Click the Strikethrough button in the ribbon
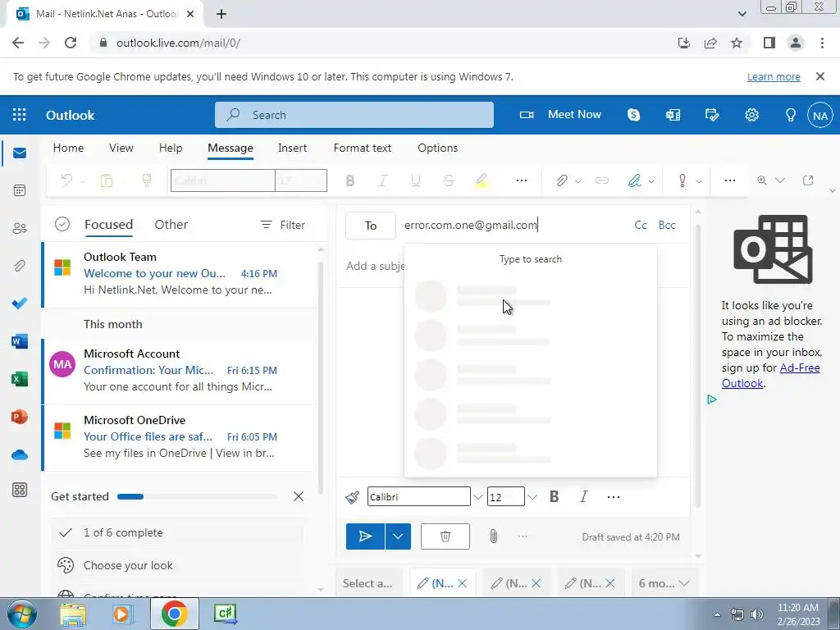This screenshot has width=840, height=630. (449, 180)
